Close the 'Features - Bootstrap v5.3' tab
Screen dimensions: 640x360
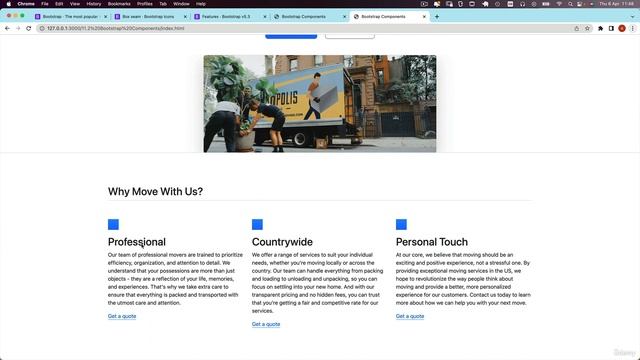pyautogui.click(x=265, y=17)
